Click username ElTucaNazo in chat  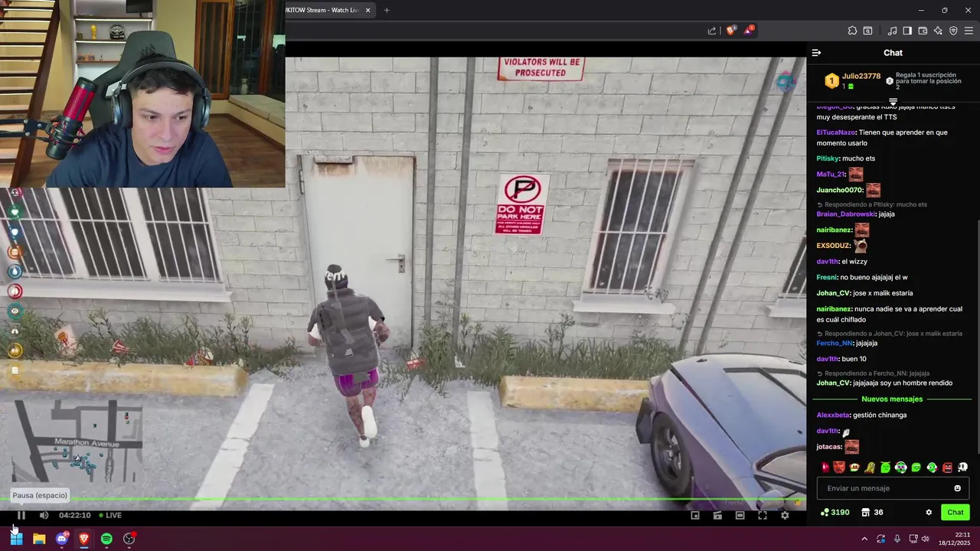click(x=836, y=132)
